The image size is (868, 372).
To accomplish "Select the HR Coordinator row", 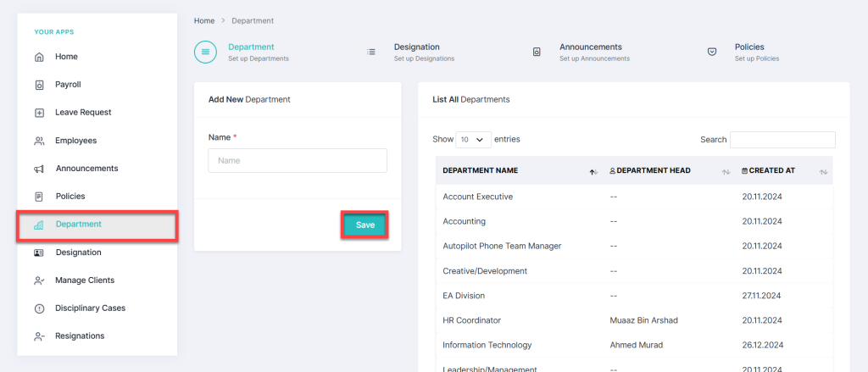I will point(634,320).
